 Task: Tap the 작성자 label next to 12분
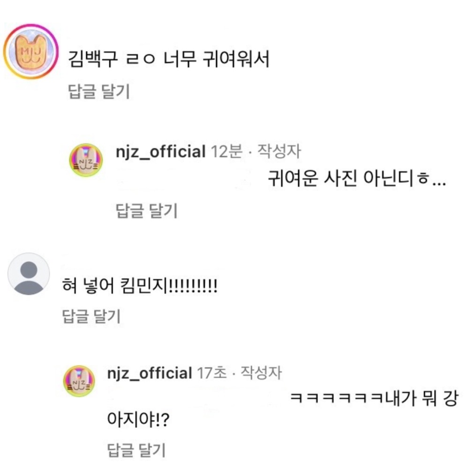pos(279,151)
